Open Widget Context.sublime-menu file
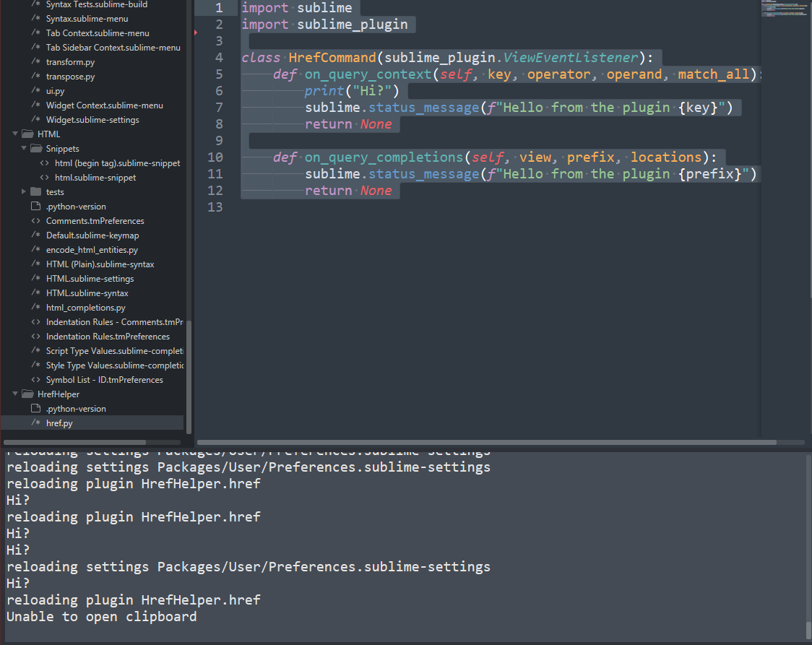This screenshot has height=645, width=812. pyautogui.click(x=105, y=105)
